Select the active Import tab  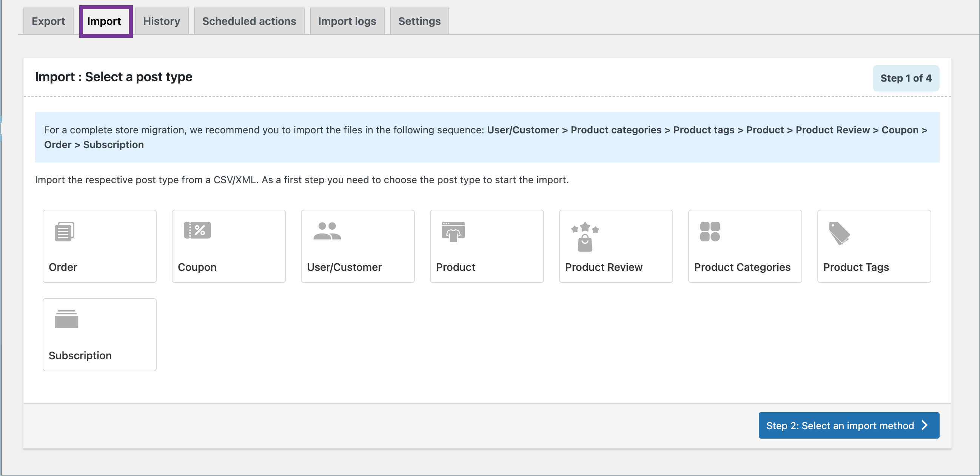104,21
